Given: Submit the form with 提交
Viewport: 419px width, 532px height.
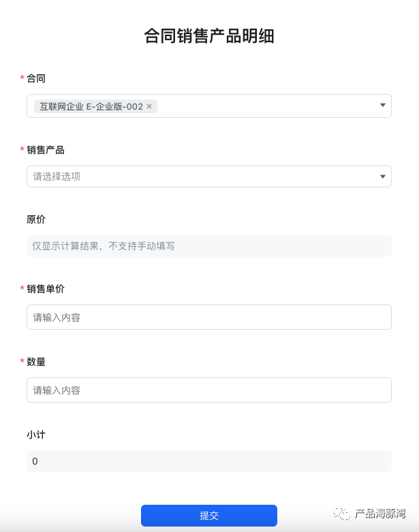Looking at the screenshot, I should click(208, 516).
